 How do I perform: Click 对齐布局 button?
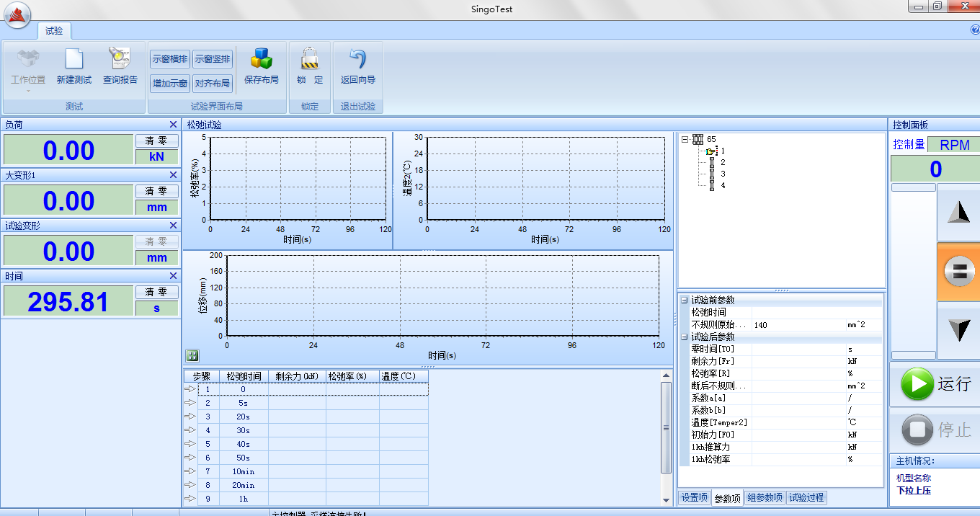coord(213,84)
